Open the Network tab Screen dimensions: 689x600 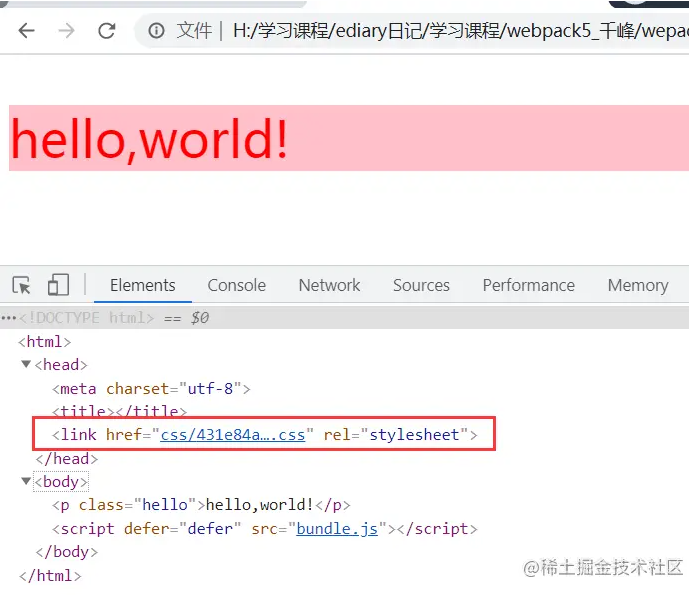click(x=330, y=285)
